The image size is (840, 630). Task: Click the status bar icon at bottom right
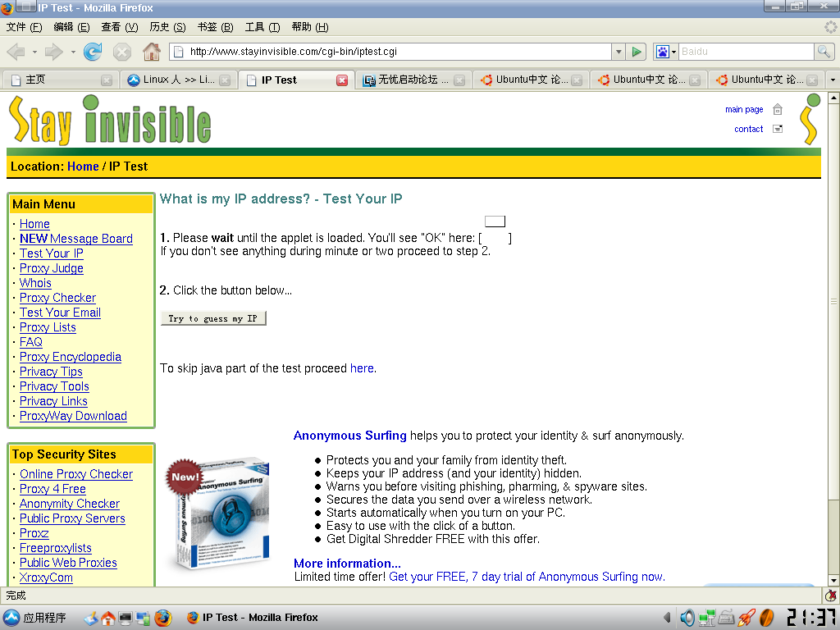(831, 596)
